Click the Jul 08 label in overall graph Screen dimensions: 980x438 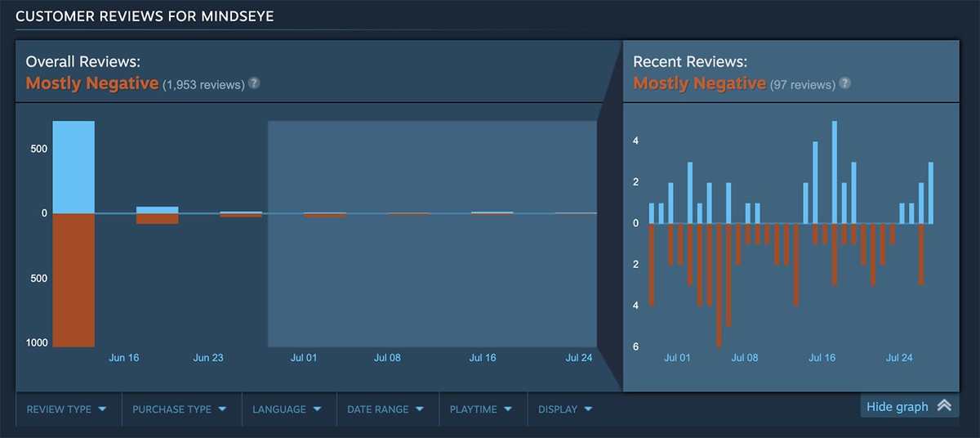387,358
